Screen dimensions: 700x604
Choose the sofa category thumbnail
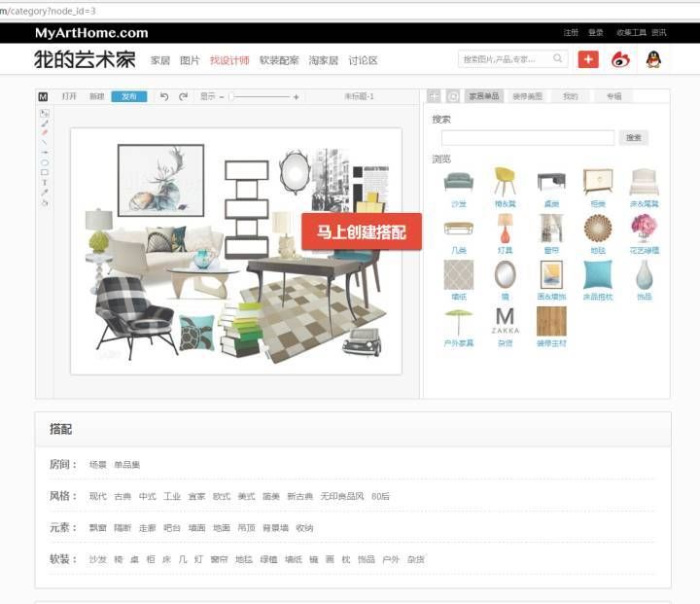point(459,181)
